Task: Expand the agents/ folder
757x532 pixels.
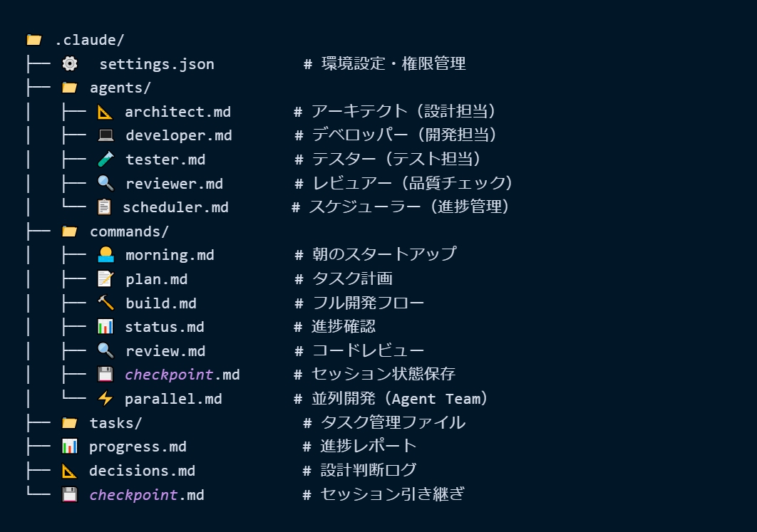Action: click(x=120, y=88)
